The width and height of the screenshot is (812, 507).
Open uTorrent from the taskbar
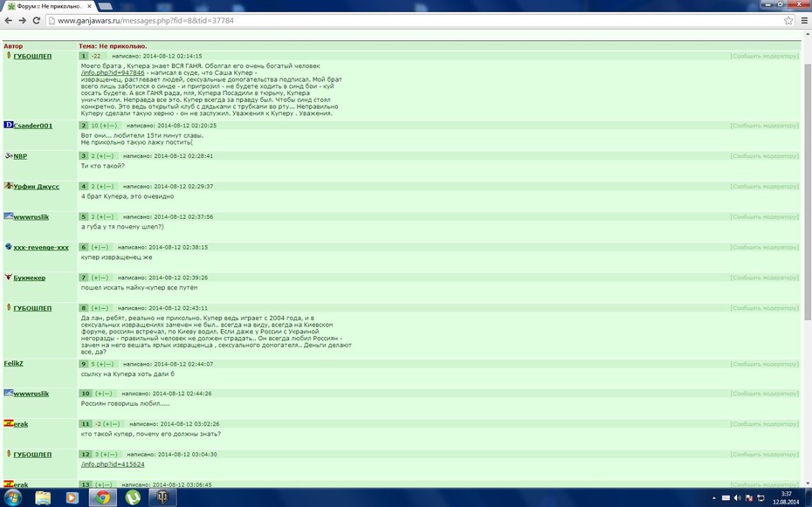point(133,497)
